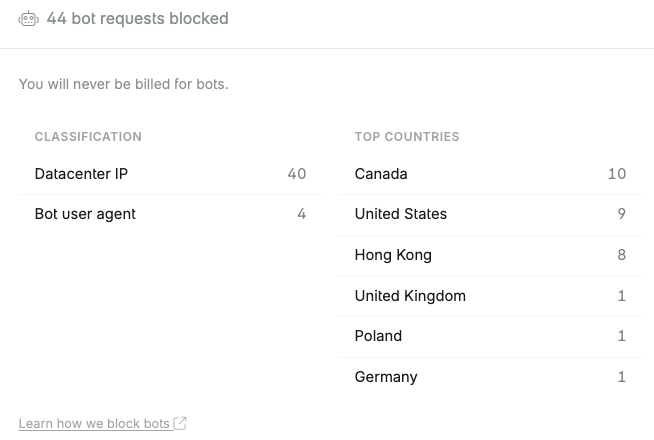654x440 pixels.
Task: Click the Hong Kong request count of 8
Action: [621, 255]
